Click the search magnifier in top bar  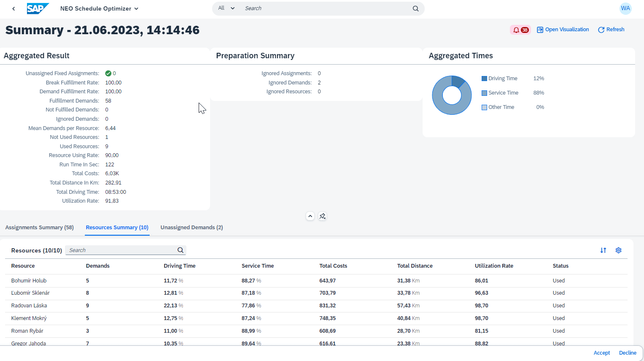415,8
